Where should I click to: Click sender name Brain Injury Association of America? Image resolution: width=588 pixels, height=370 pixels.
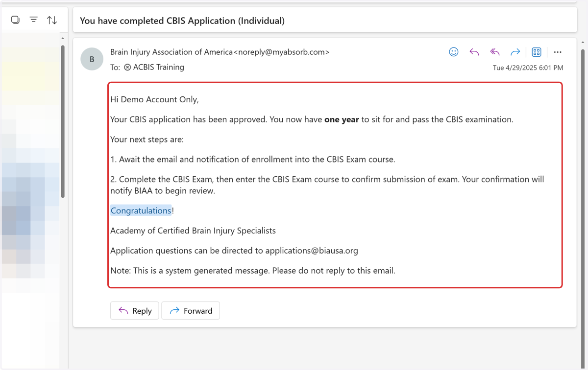pyautogui.click(x=171, y=52)
